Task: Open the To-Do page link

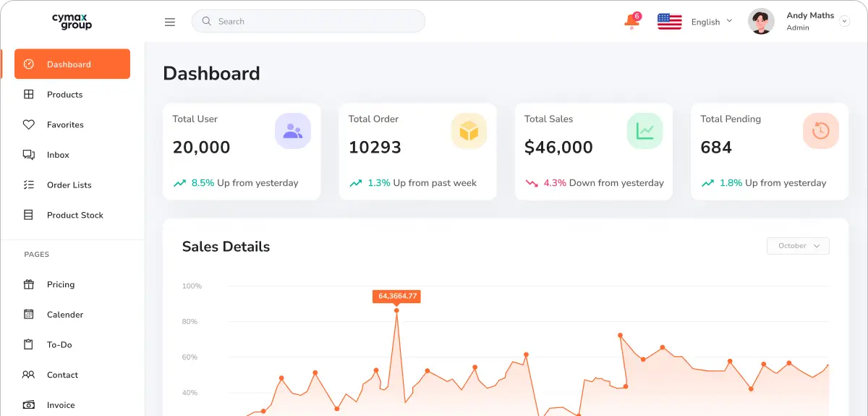Action: pyautogui.click(x=59, y=345)
